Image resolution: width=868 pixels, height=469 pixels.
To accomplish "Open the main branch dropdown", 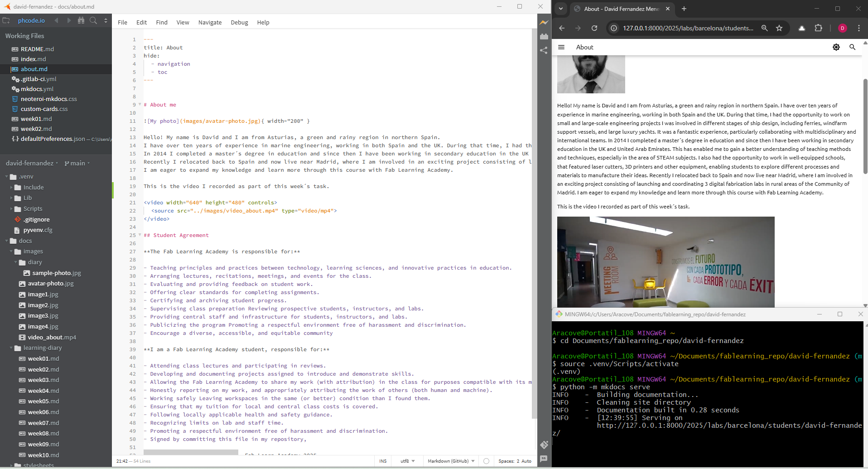I will point(77,163).
